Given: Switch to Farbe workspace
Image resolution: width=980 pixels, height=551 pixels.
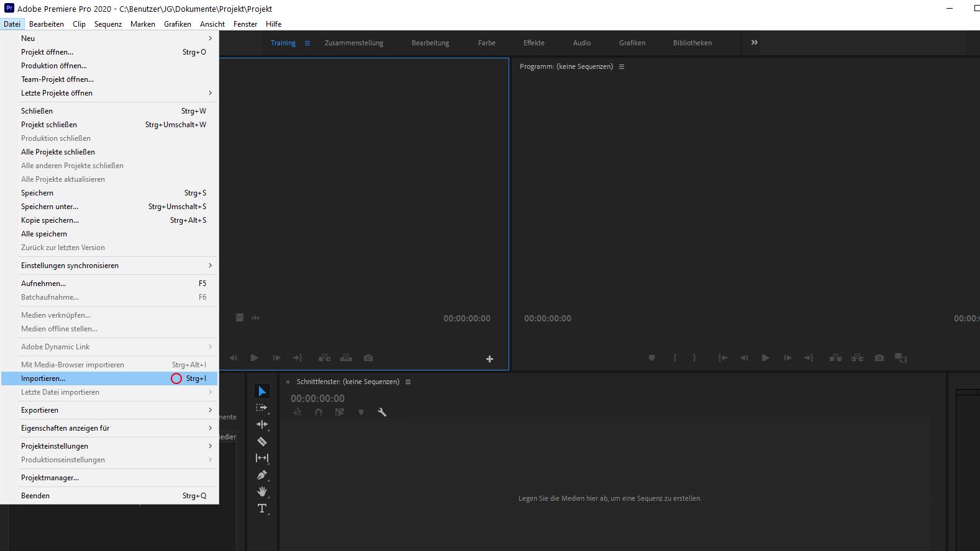Looking at the screenshot, I should click(487, 43).
